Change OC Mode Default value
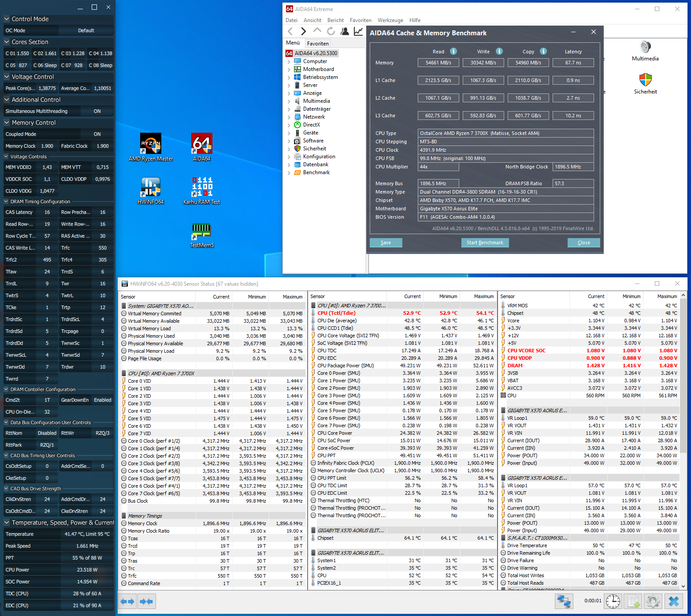The image size is (691, 616). (x=86, y=30)
